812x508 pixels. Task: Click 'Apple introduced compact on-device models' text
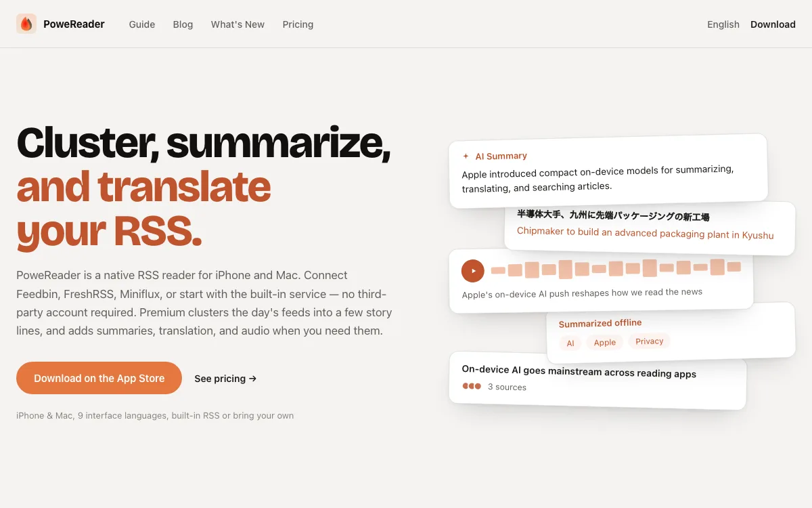point(597,178)
